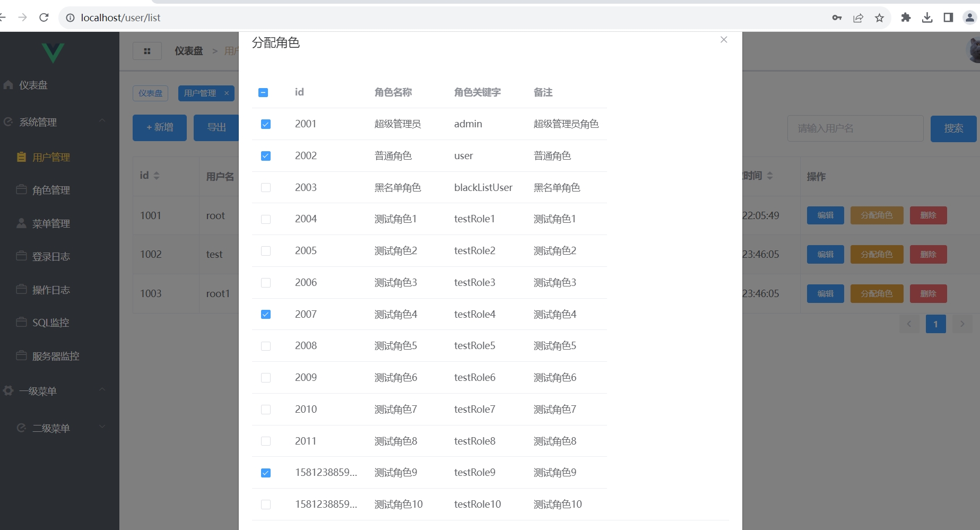This screenshot has height=530, width=980.
Task: Collapse the 一级菜单 submenu
Action: pos(59,392)
